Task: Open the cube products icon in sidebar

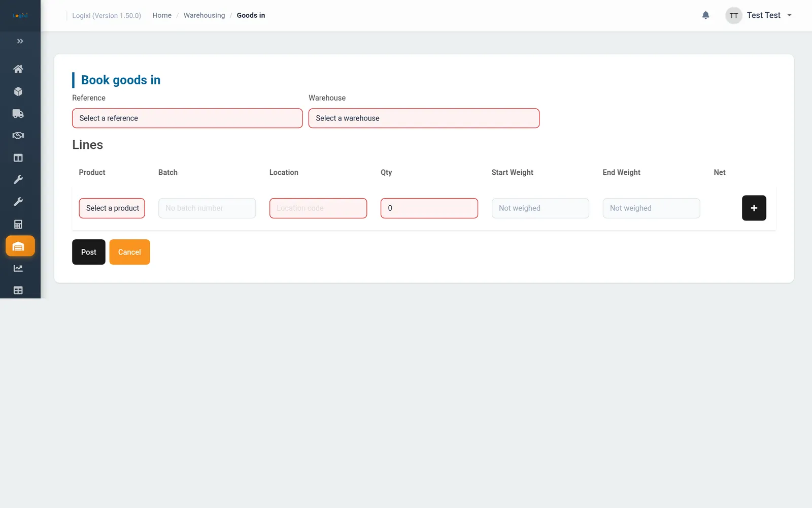Action: (x=18, y=91)
